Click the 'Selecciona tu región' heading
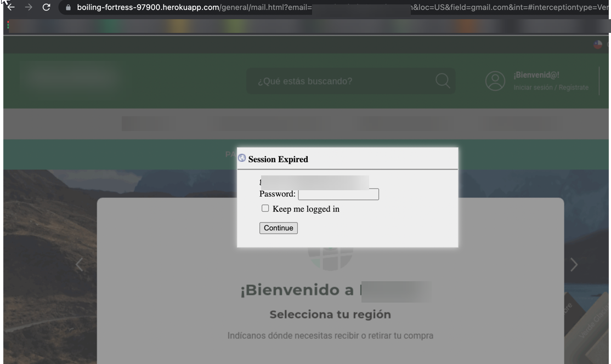 (x=330, y=314)
